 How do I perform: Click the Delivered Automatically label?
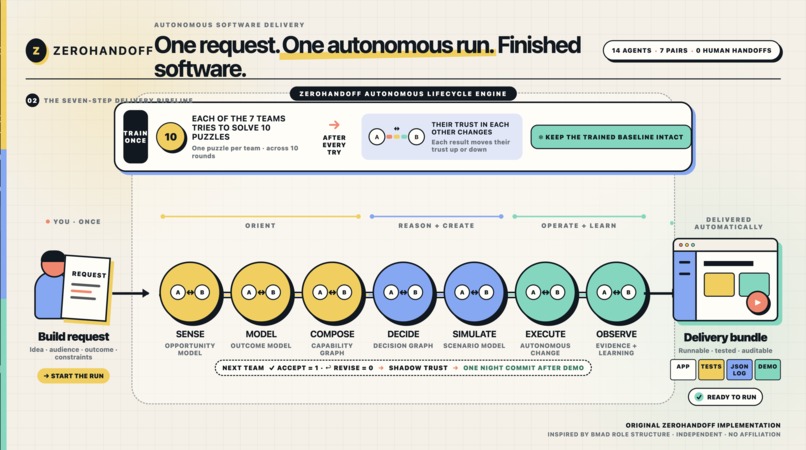click(x=728, y=223)
